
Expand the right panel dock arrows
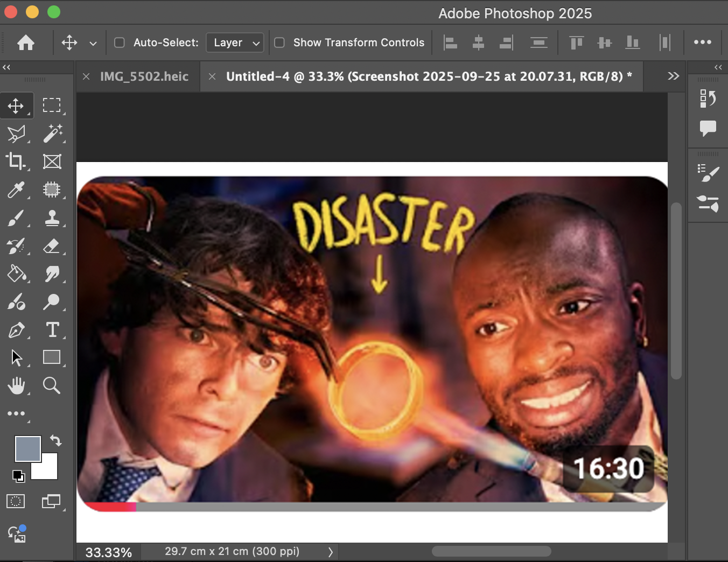[718, 67]
